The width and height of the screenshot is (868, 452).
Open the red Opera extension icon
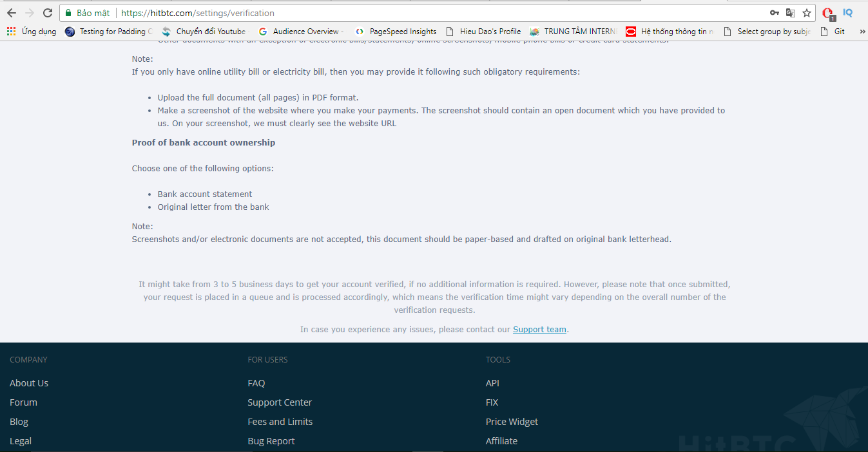coord(828,13)
